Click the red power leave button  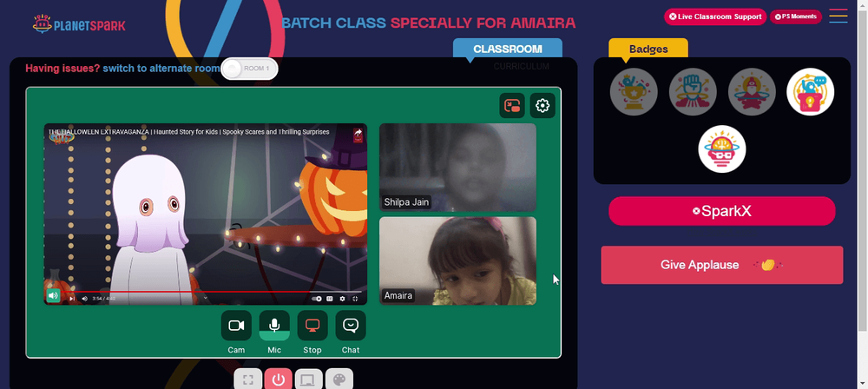278,379
